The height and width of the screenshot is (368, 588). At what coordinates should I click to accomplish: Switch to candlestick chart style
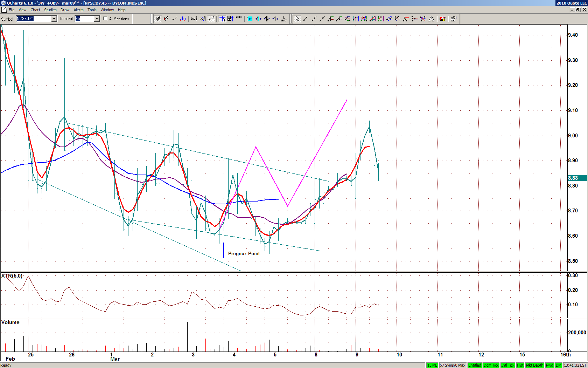tap(166, 19)
